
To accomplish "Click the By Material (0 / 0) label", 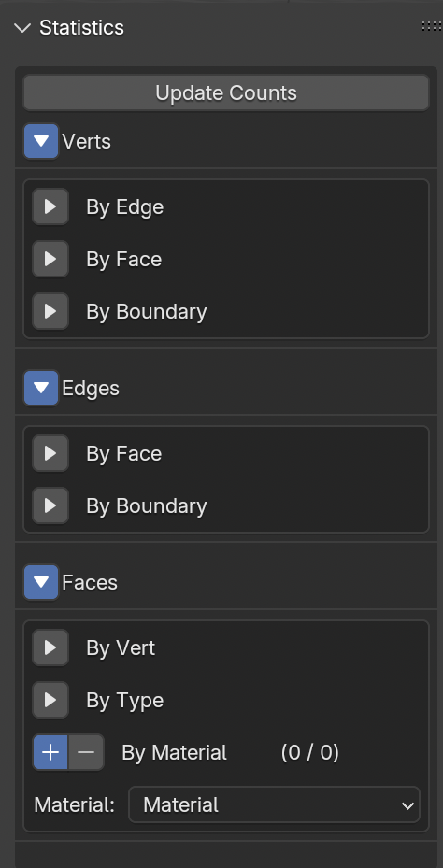I will (x=230, y=753).
